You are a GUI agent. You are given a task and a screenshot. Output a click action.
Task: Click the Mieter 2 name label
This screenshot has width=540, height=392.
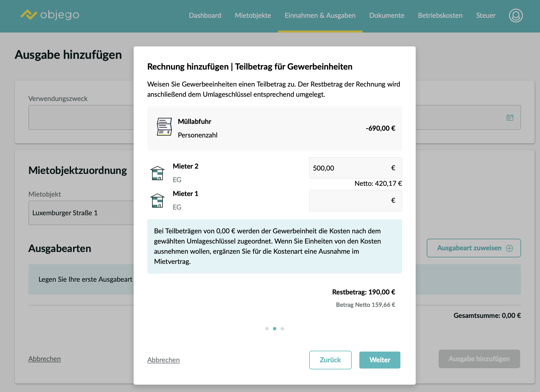click(185, 166)
